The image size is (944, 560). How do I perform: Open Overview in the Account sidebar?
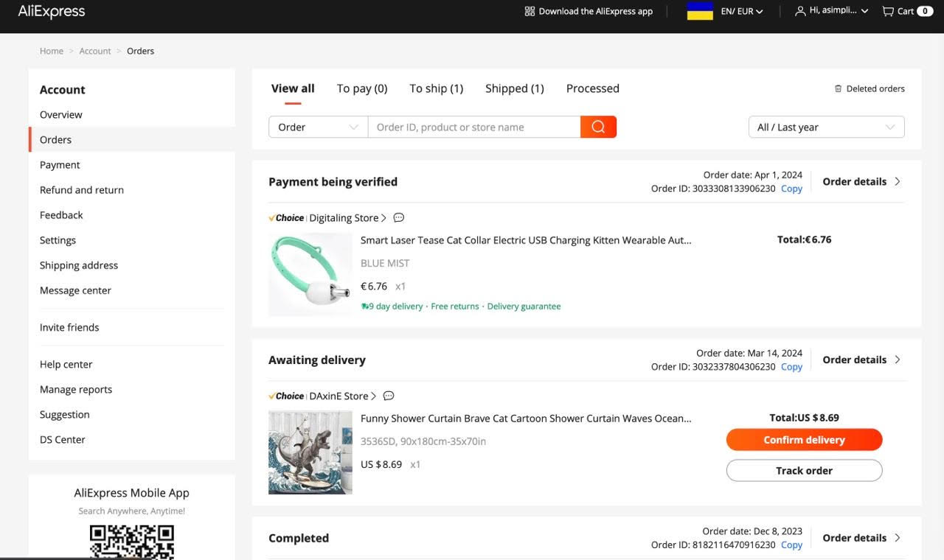(61, 115)
